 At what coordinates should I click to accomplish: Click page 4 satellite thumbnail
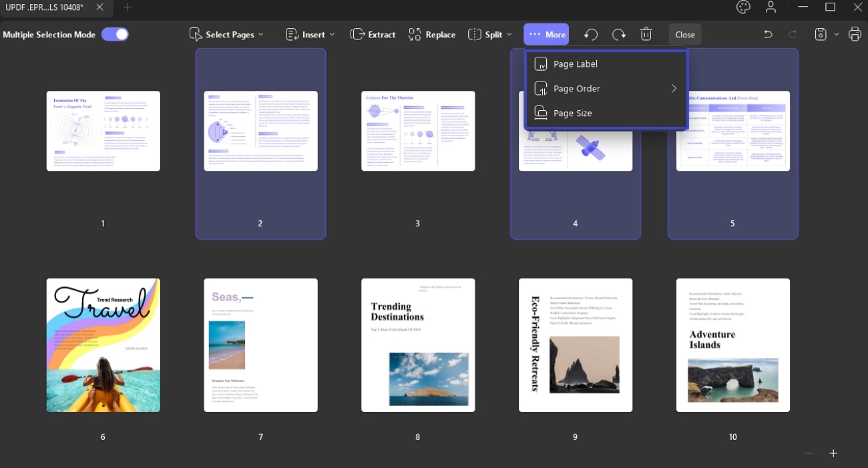coord(576,150)
